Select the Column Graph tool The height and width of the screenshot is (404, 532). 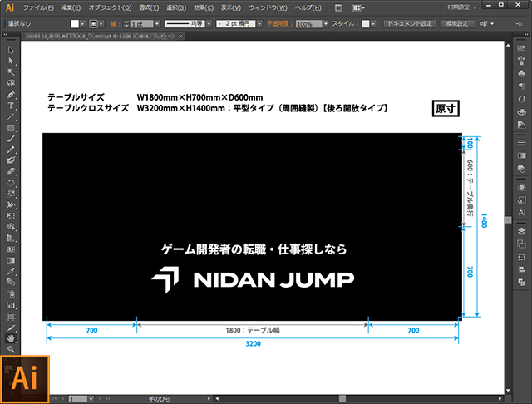pos(11,305)
